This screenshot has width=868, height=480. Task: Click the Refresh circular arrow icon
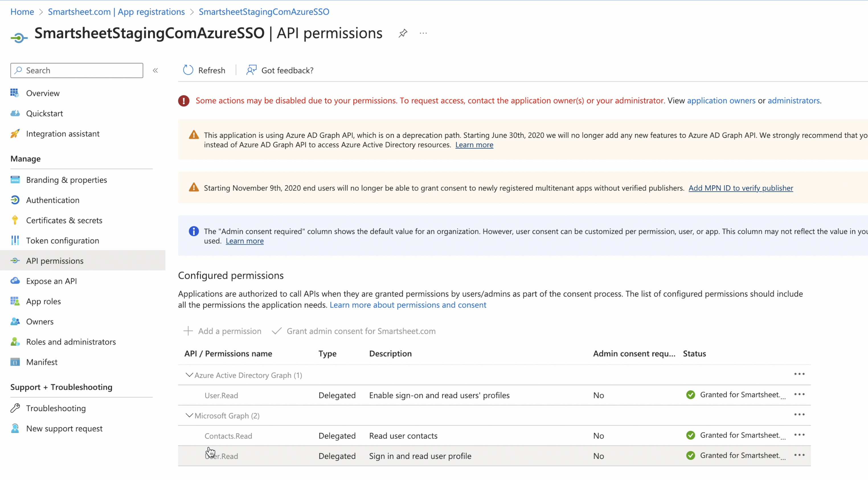(188, 70)
